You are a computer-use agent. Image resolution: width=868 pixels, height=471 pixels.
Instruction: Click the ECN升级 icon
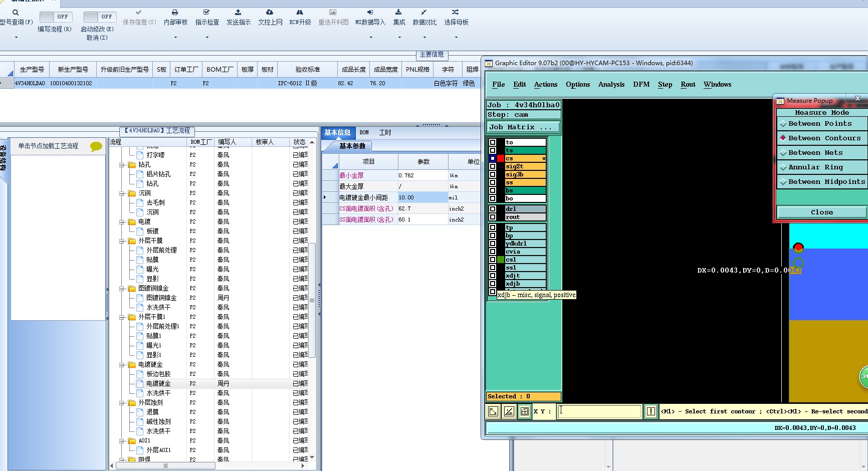point(300,12)
